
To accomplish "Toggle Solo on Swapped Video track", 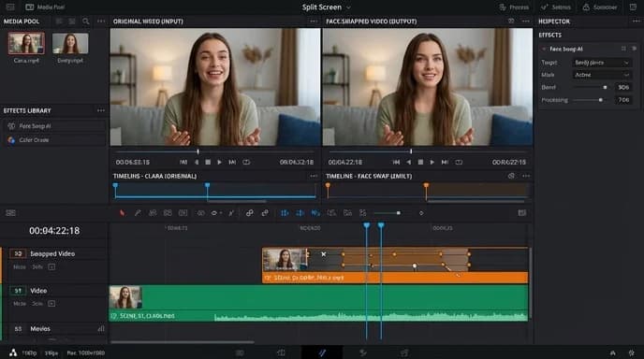I will [x=37, y=266].
